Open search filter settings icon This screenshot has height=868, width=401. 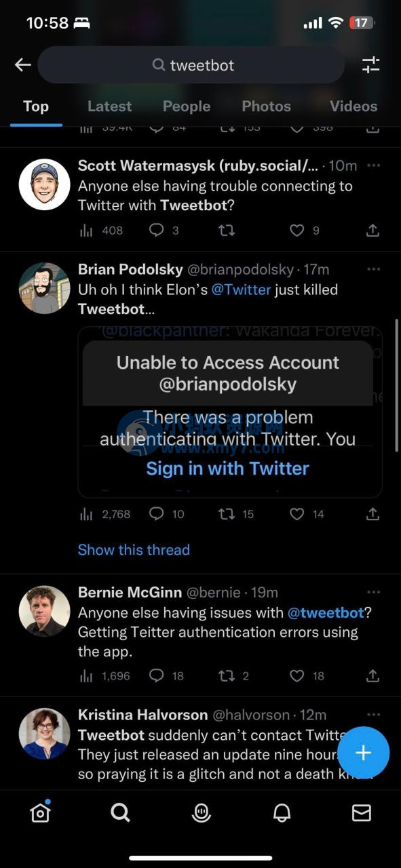[370, 65]
